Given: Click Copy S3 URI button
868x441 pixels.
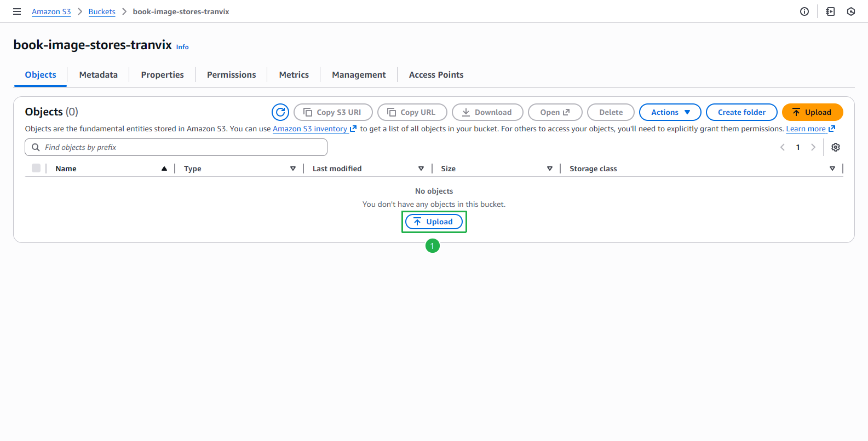Looking at the screenshot, I should 334,112.
